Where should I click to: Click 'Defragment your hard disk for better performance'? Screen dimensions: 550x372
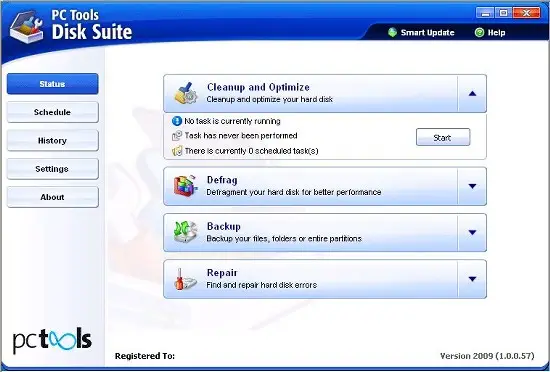pyautogui.click(x=294, y=192)
